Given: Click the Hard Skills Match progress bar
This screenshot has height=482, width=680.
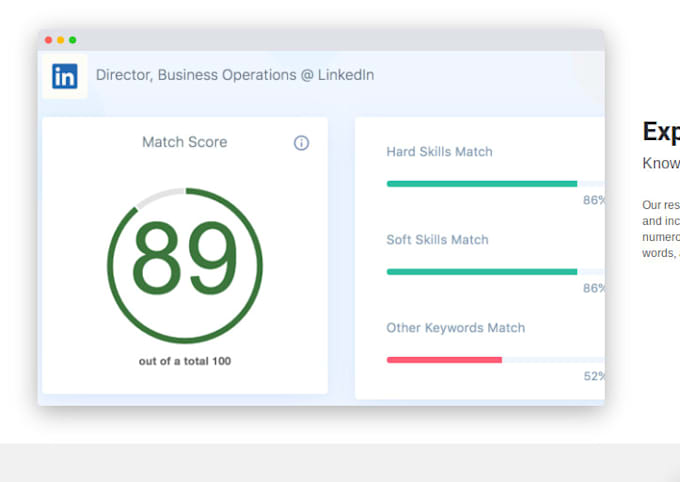Looking at the screenshot, I should (495, 184).
